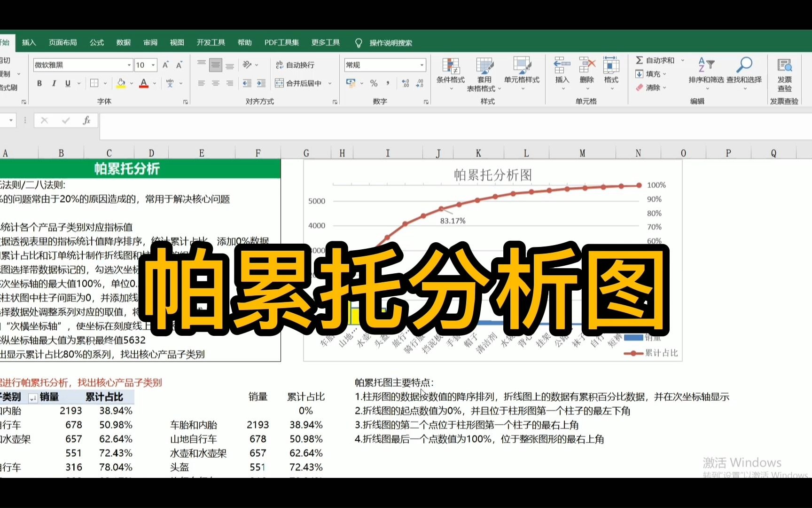Viewport: 812px width, 508px height.
Task: Toggle 自动换行 wrap text
Action: pyautogui.click(x=295, y=65)
